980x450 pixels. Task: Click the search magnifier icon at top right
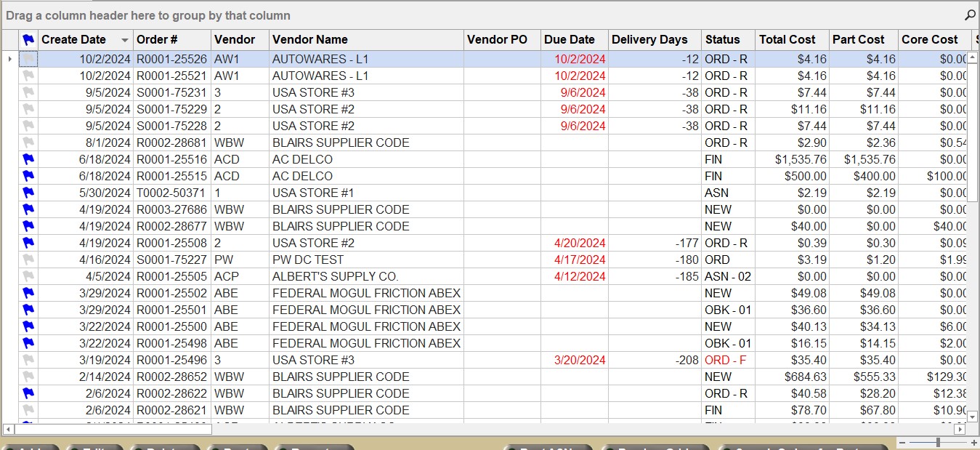pos(970,15)
